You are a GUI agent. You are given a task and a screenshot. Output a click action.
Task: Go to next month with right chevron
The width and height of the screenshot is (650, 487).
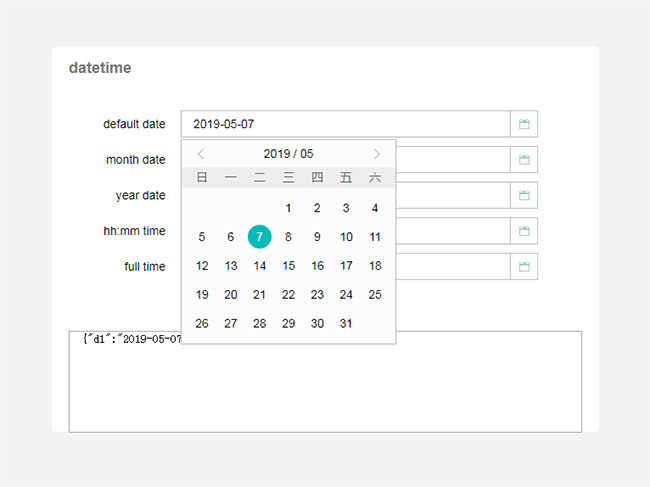[x=376, y=154]
